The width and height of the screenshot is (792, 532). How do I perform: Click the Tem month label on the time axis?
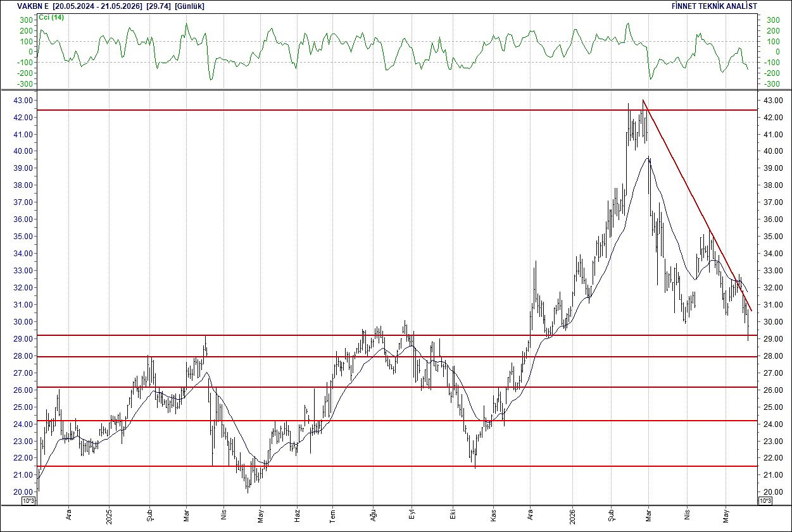[x=333, y=515]
